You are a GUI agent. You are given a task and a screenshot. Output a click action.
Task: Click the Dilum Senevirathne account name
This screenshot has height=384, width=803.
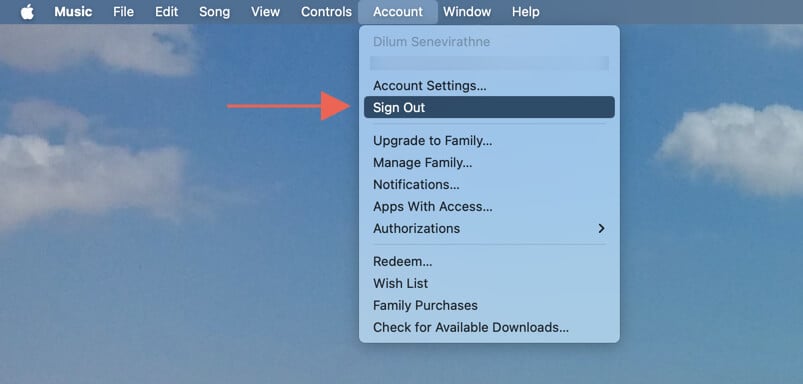[x=431, y=42]
